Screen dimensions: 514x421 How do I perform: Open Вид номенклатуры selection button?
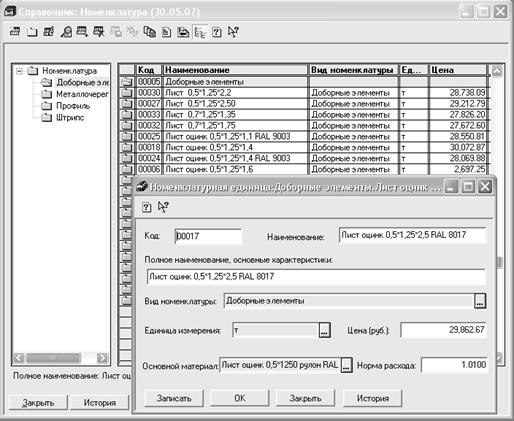(x=480, y=301)
